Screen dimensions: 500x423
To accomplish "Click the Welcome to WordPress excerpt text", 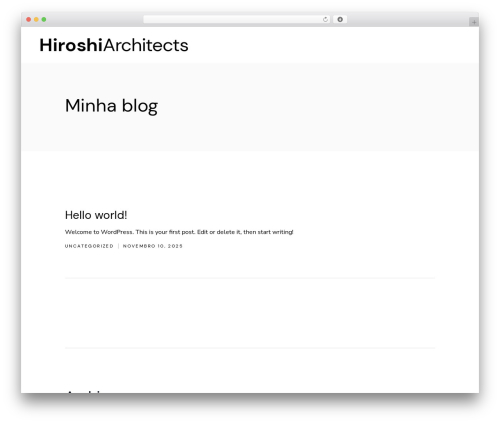I will (x=179, y=232).
